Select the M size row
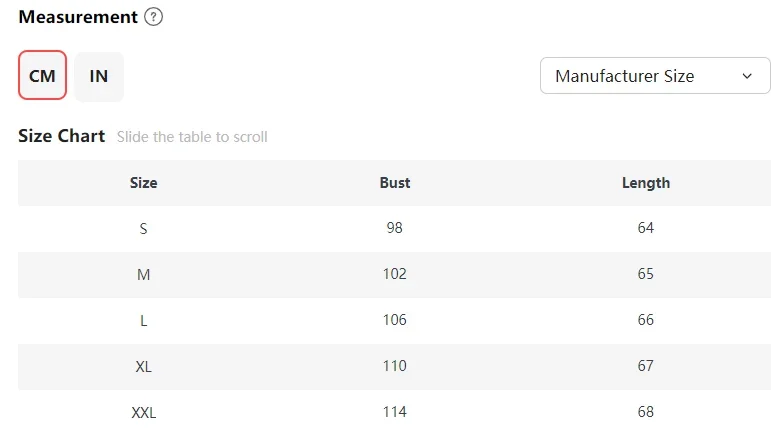The image size is (771, 428). click(144, 274)
